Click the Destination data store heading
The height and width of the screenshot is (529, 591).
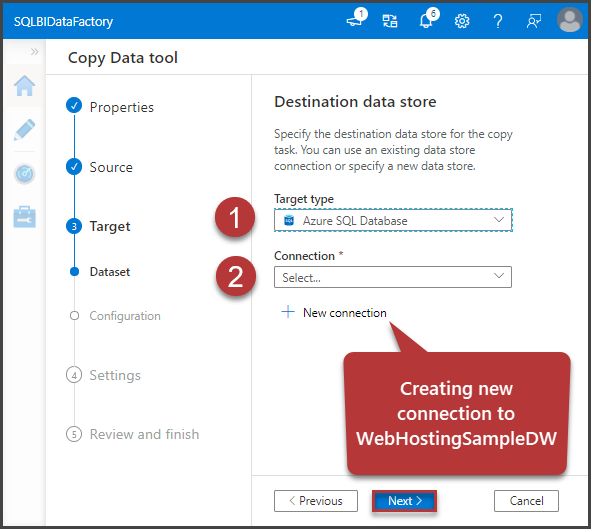tap(355, 102)
